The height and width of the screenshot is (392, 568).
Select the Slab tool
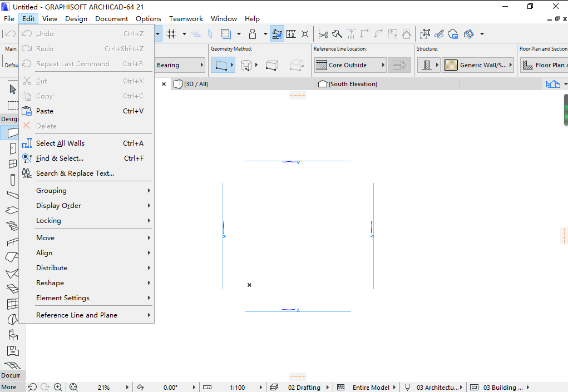click(13, 210)
